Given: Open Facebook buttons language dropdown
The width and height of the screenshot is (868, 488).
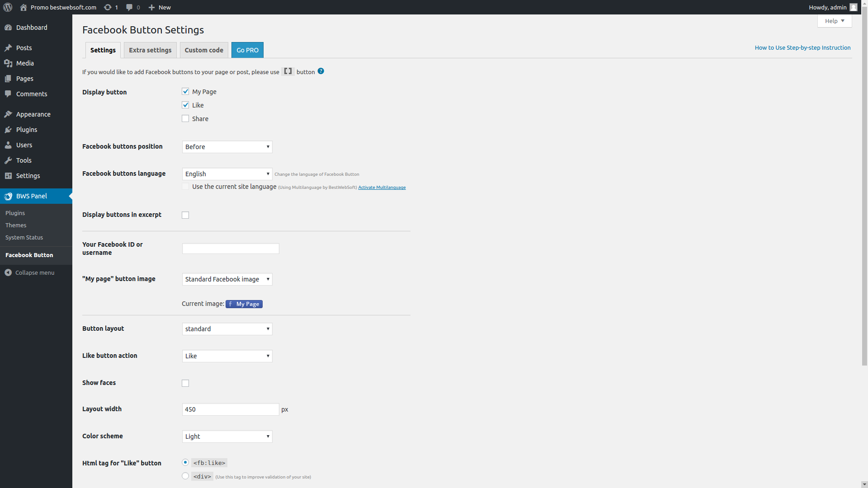Looking at the screenshot, I should pyautogui.click(x=227, y=174).
